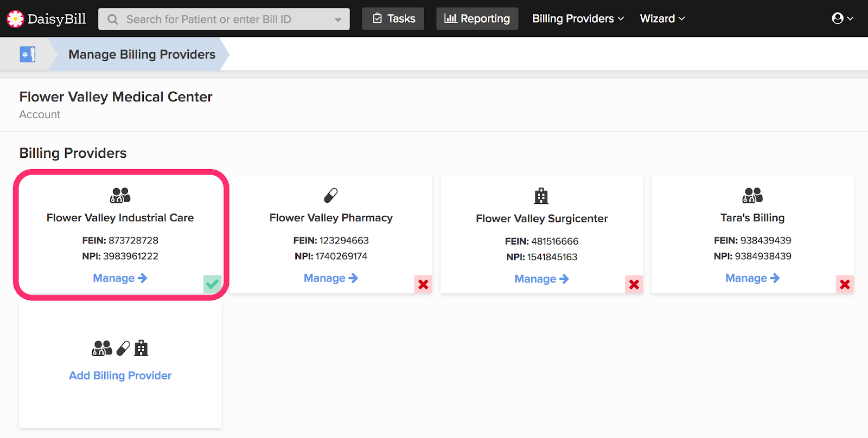Toggle green checkmark on Flower Valley Industrial Care

point(212,284)
